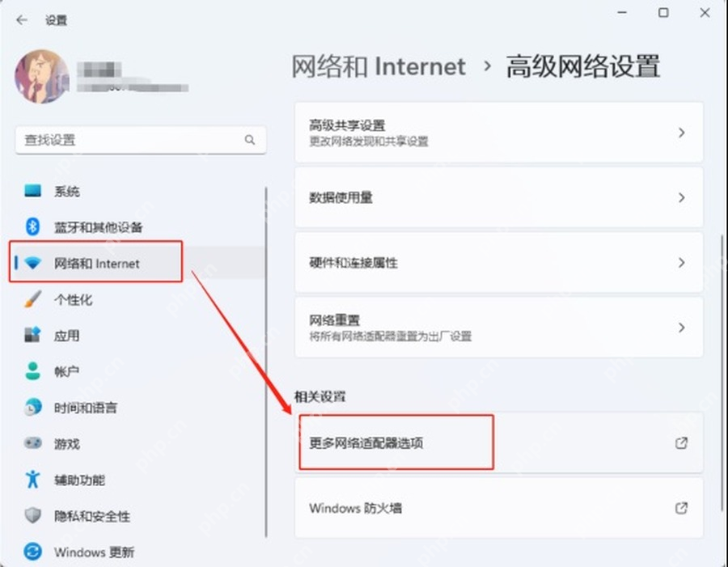The height and width of the screenshot is (567, 728).
Task: Click 将所有网络适配器重置为出厂设置 text
Action: [391, 336]
